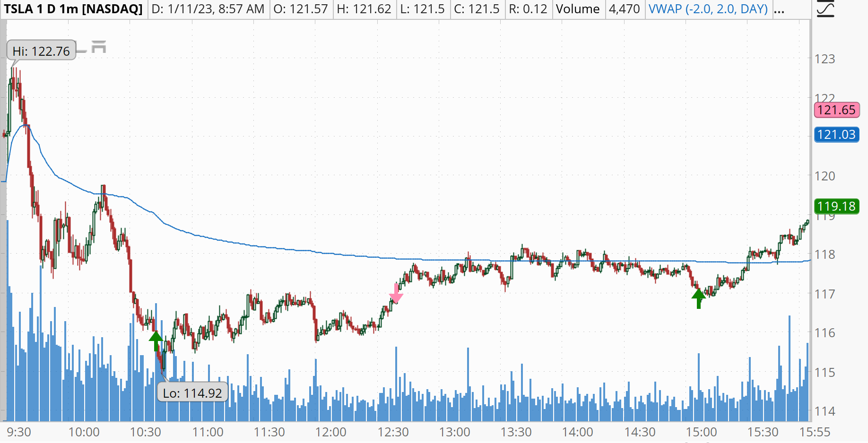
Task: Click the 15:30 time axis label
Action: tap(763, 432)
